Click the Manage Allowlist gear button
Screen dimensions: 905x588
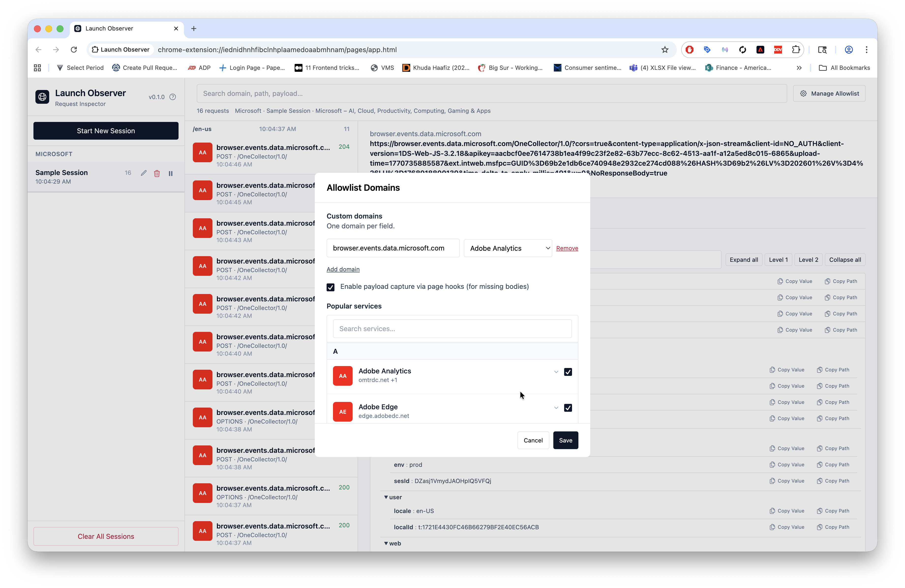(x=829, y=93)
